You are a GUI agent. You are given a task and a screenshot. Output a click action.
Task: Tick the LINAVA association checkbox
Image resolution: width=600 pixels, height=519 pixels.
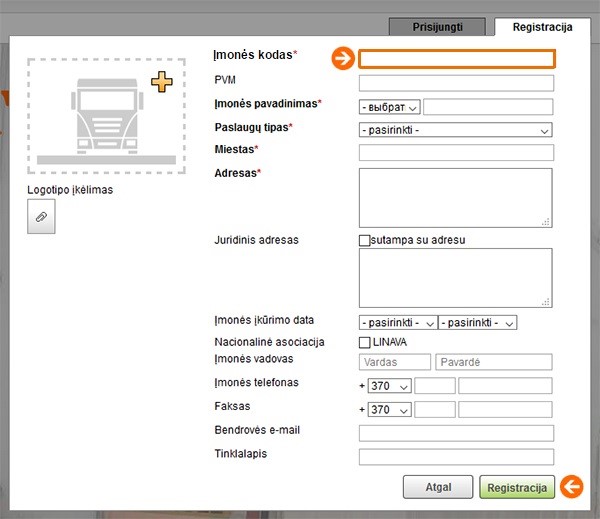tap(364, 342)
